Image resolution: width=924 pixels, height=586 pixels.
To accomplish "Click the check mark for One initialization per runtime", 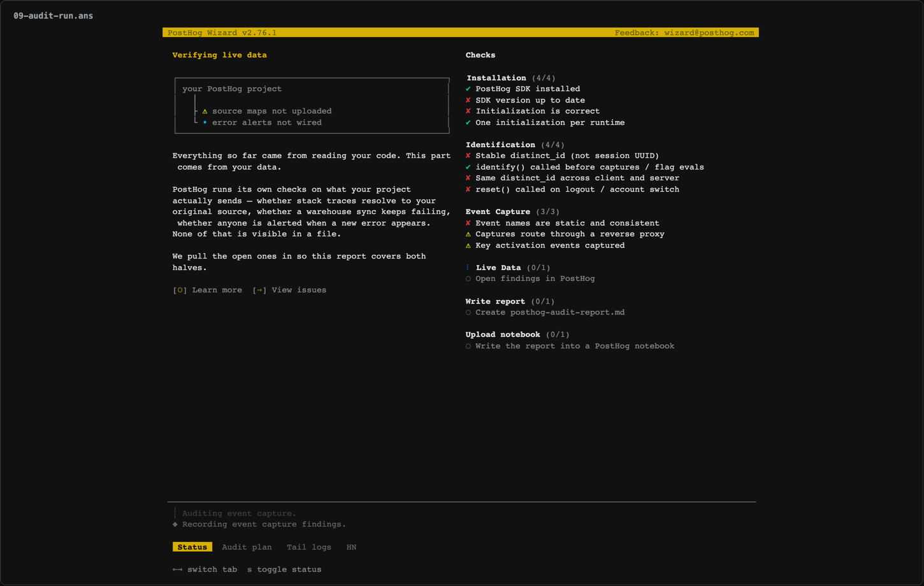I will tap(468, 122).
